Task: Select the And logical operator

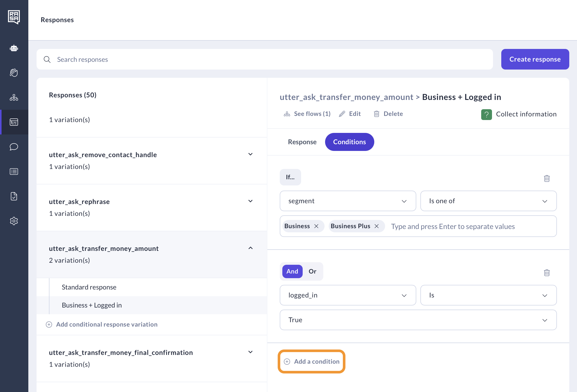Action: 292,271
